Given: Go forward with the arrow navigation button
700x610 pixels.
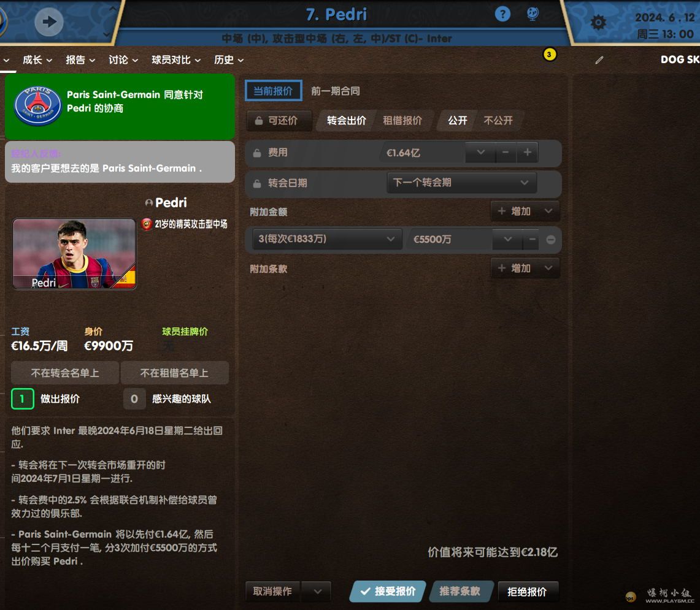Looking at the screenshot, I should point(49,21).
